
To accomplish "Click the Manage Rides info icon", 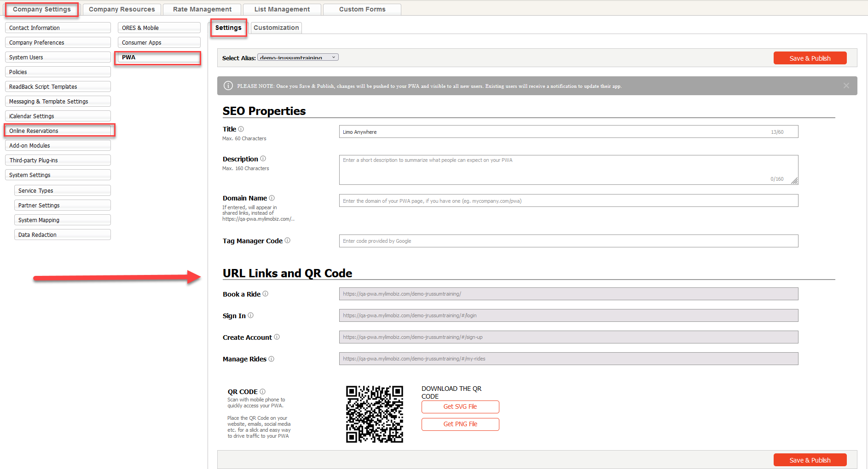I will coord(271,359).
